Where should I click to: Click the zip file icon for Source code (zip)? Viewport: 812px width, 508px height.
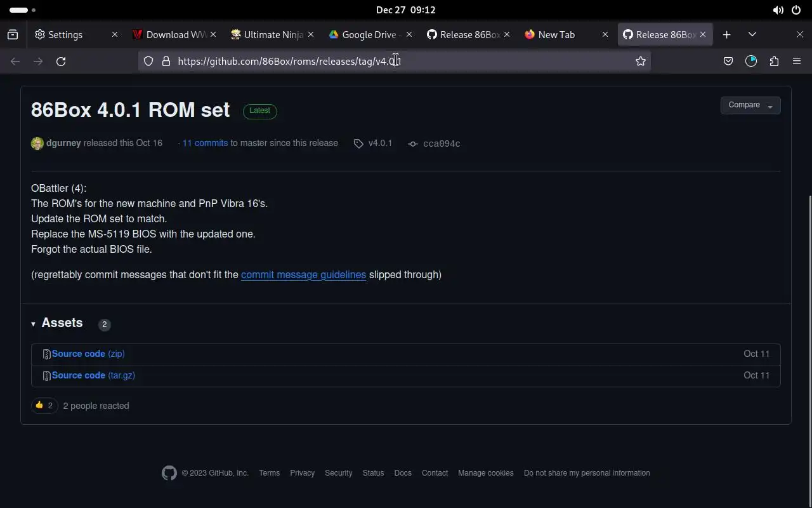[x=46, y=354]
